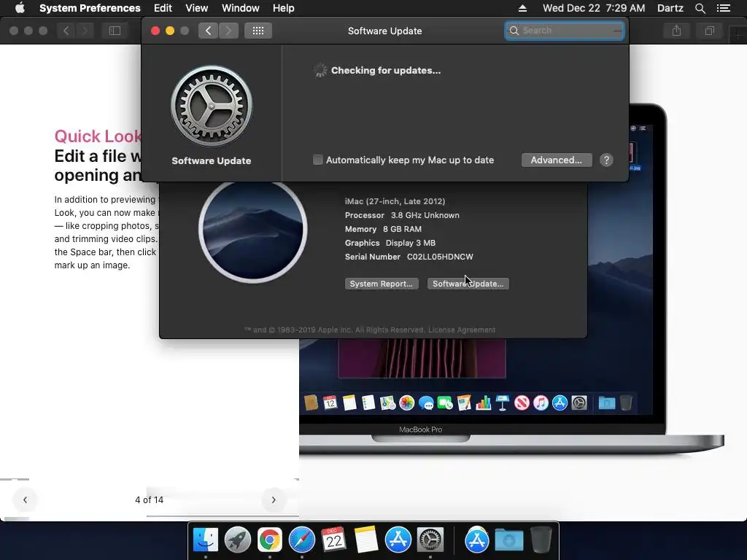Open Notes from the Dock
747x560 pixels.
click(366, 540)
